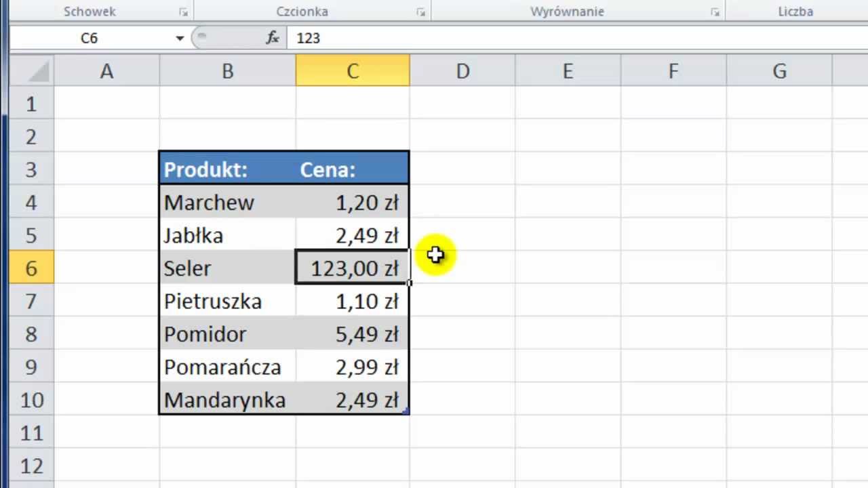
Task: Select the 123,00 zł cell
Action: (x=353, y=268)
